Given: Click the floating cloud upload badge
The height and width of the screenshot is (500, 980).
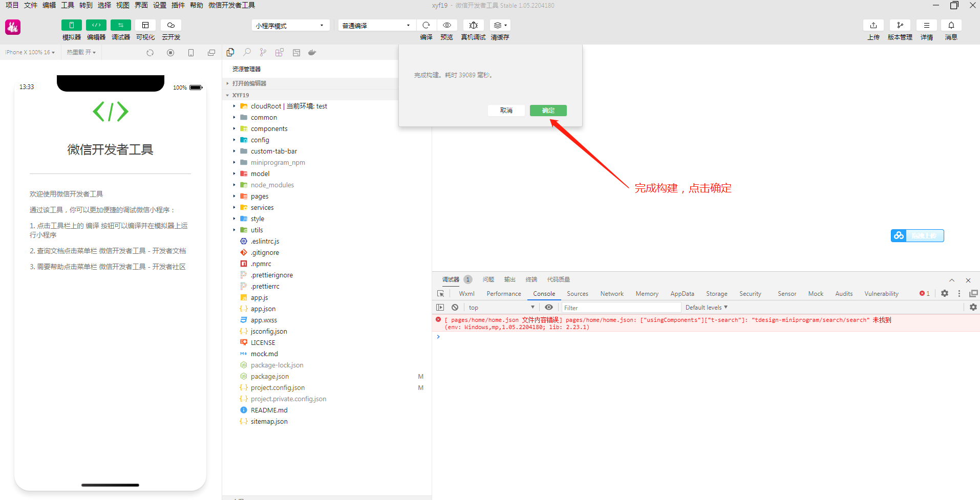Looking at the screenshot, I should click(x=917, y=235).
